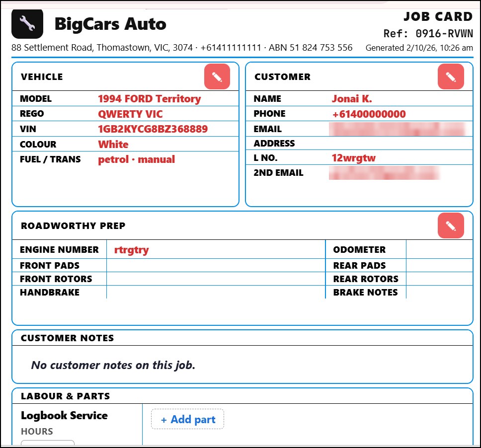The image size is (481, 448).
Task: Click the 'REAR PADS' label
Action: click(x=359, y=266)
